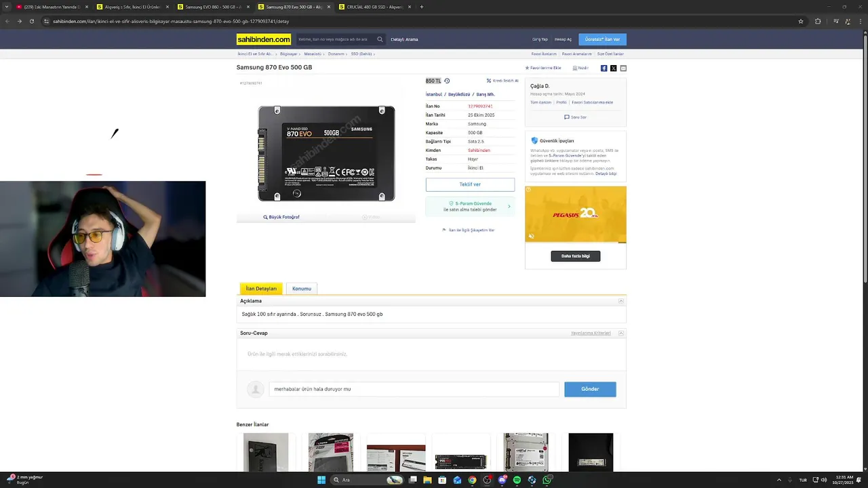Open Favori İlanlarım link
Screen dimensions: 868x488
click(x=544, y=54)
